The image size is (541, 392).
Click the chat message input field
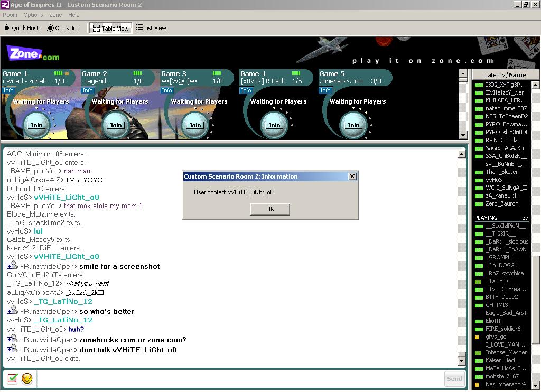point(240,379)
